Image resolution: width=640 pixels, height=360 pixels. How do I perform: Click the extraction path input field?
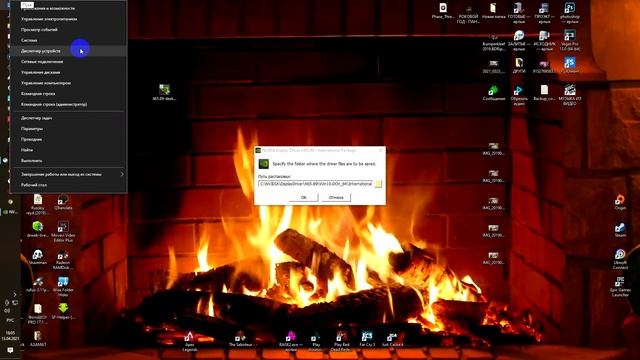(316, 184)
